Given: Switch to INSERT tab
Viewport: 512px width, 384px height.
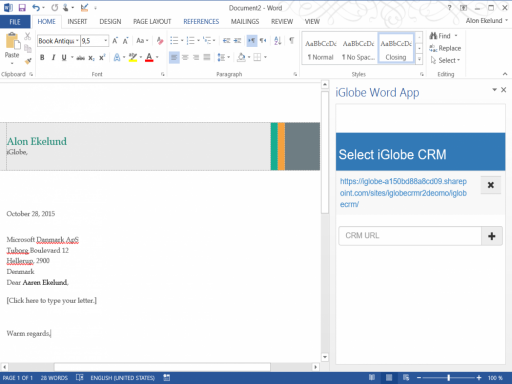Looking at the screenshot, I should 77,22.
